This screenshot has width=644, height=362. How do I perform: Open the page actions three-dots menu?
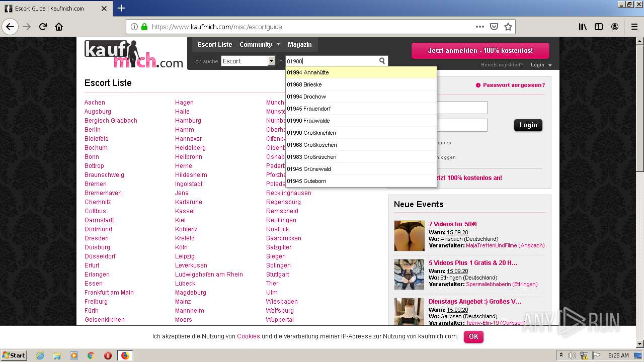coord(480,27)
